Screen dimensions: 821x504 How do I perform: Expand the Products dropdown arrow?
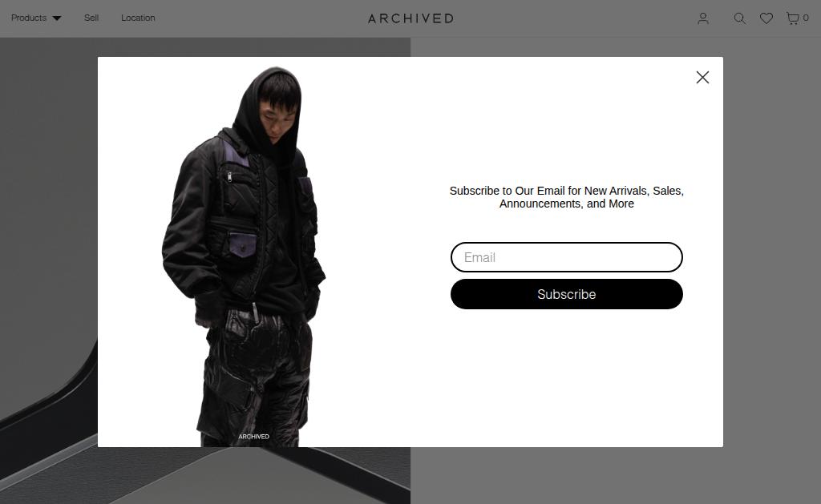click(x=57, y=18)
